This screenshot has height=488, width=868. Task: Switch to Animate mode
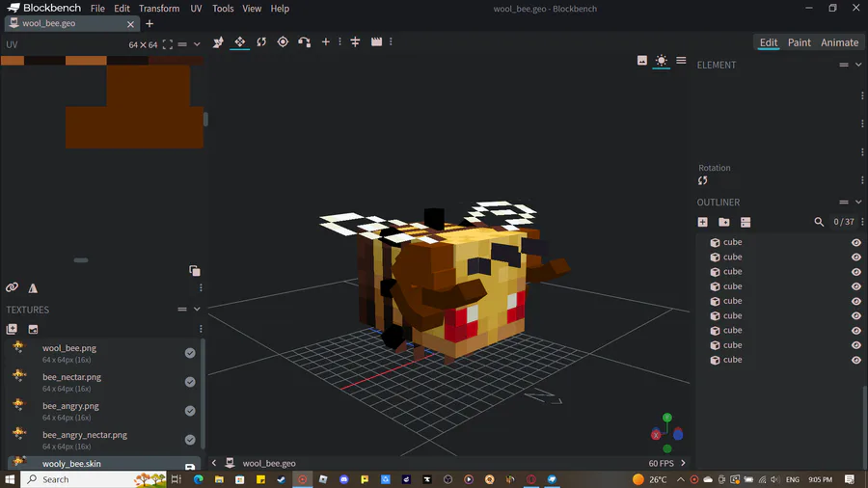click(x=839, y=42)
